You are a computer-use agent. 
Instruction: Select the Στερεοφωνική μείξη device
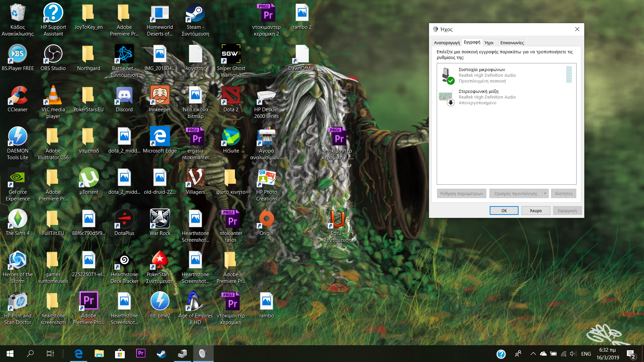506,97
